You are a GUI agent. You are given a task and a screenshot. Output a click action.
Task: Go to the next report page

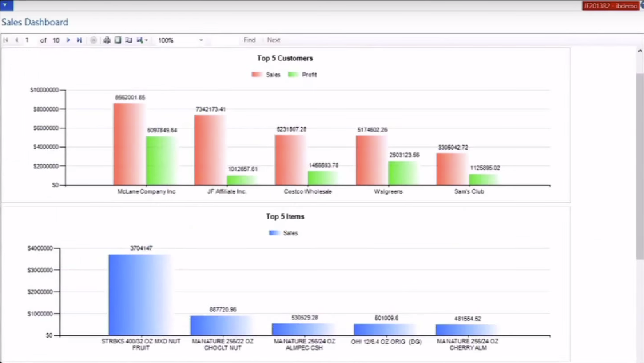click(x=68, y=40)
